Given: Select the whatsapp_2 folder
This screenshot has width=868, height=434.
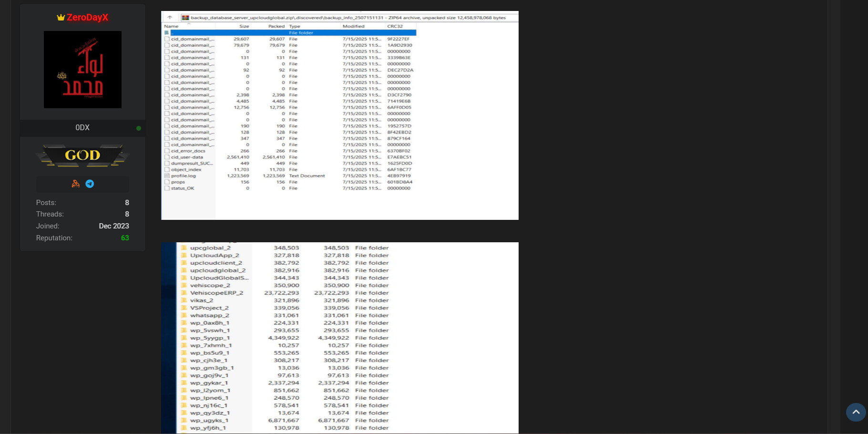Looking at the screenshot, I should click(x=209, y=315).
